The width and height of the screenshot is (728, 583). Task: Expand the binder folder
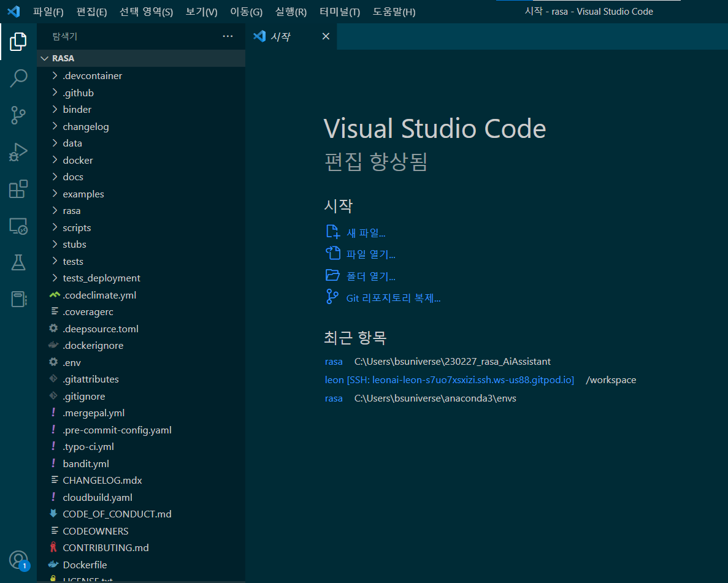(140, 110)
